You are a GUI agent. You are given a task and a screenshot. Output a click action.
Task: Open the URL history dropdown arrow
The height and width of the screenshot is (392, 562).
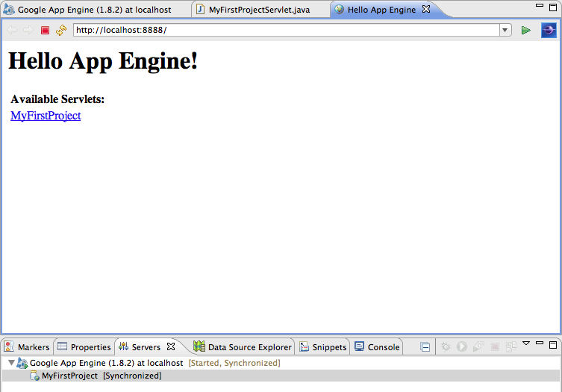pyautogui.click(x=505, y=30)
